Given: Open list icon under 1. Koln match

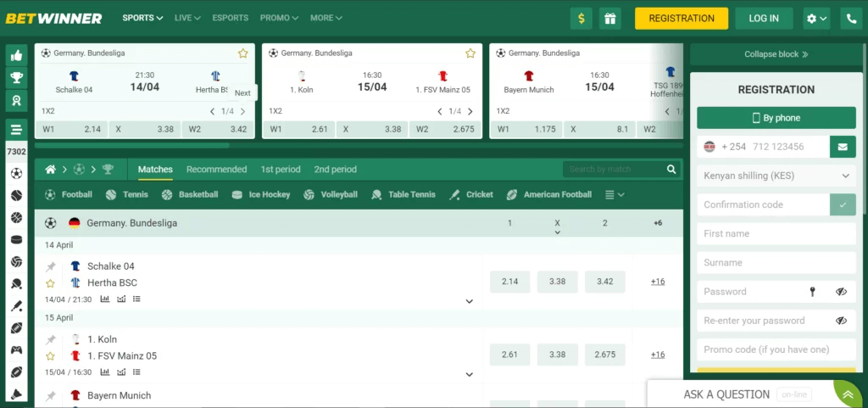Looking at the screenshot, I should click(x=136, y=372).
